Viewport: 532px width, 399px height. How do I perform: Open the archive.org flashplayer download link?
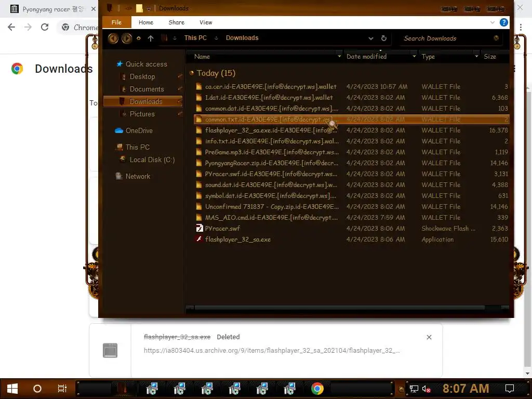tap(272, 351)
